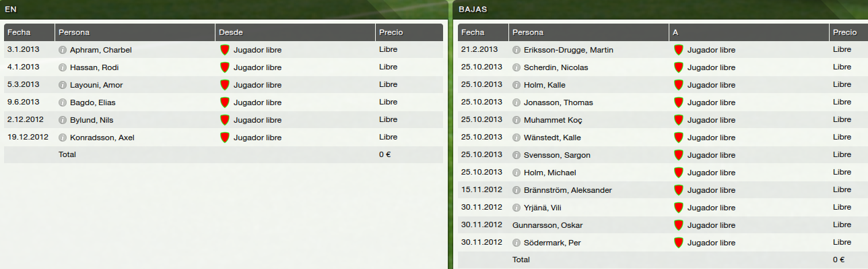Viewport: 868px width, 269px height.
Task: Click club badge in Bylund, Nils row
Action: coord(225,120)
